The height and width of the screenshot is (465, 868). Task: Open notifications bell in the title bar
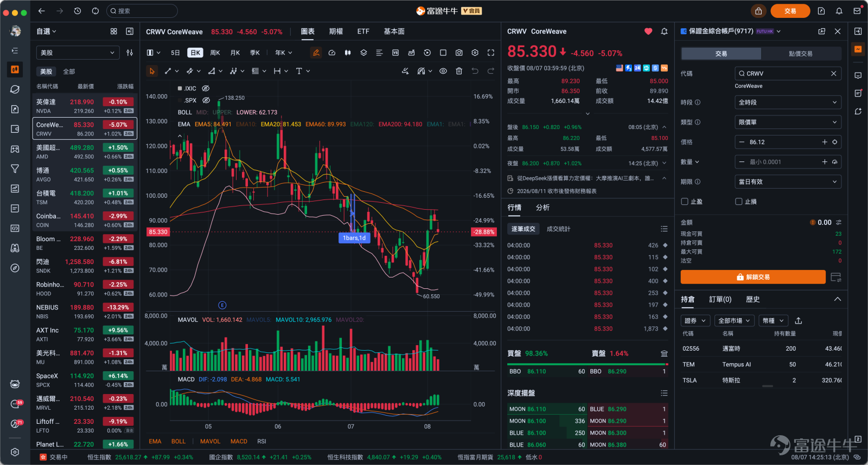pyautogui.click(x=839, y=11)
